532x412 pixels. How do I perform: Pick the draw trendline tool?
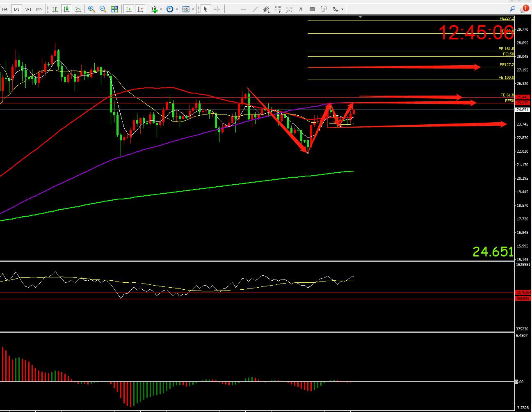pyautogui.click(x=255, y=9)
